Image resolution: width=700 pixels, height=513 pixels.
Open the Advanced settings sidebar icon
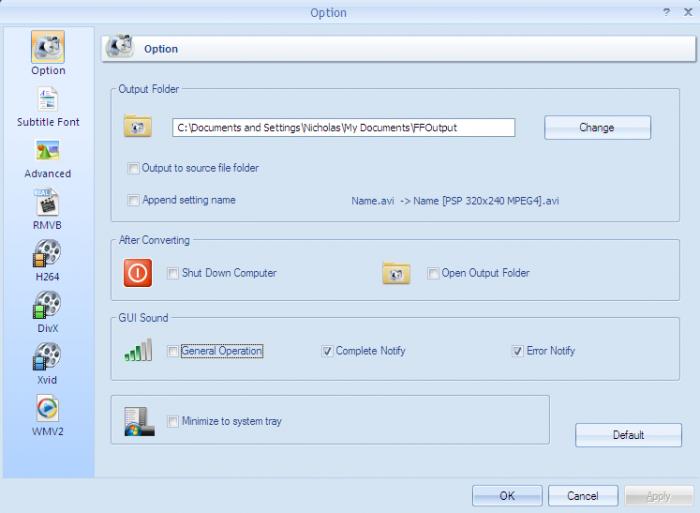click(48, 150)
